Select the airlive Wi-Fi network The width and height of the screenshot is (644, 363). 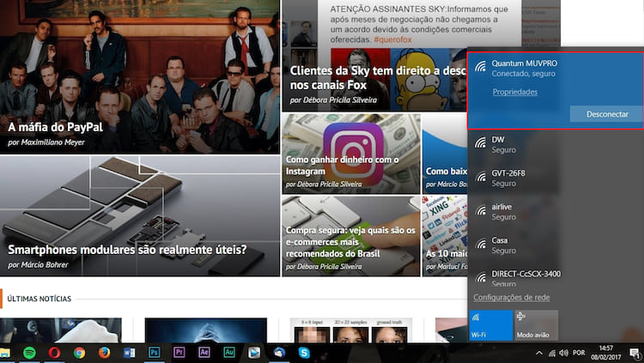coord(556,212)
